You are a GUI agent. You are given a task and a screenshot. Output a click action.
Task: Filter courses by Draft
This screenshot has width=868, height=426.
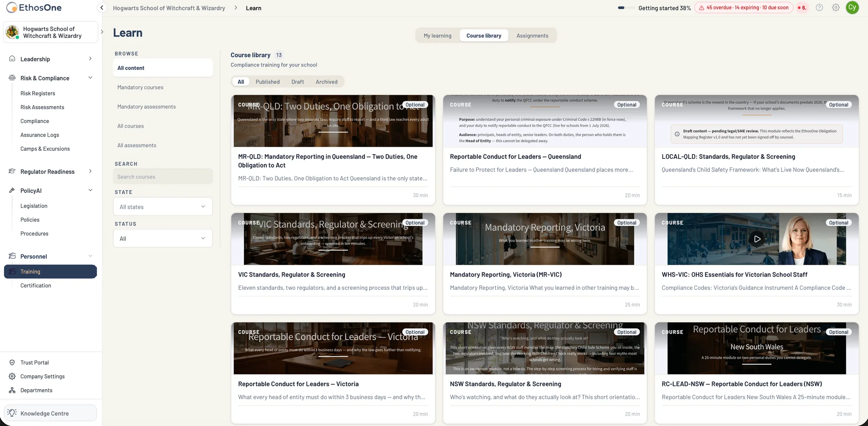298,82
